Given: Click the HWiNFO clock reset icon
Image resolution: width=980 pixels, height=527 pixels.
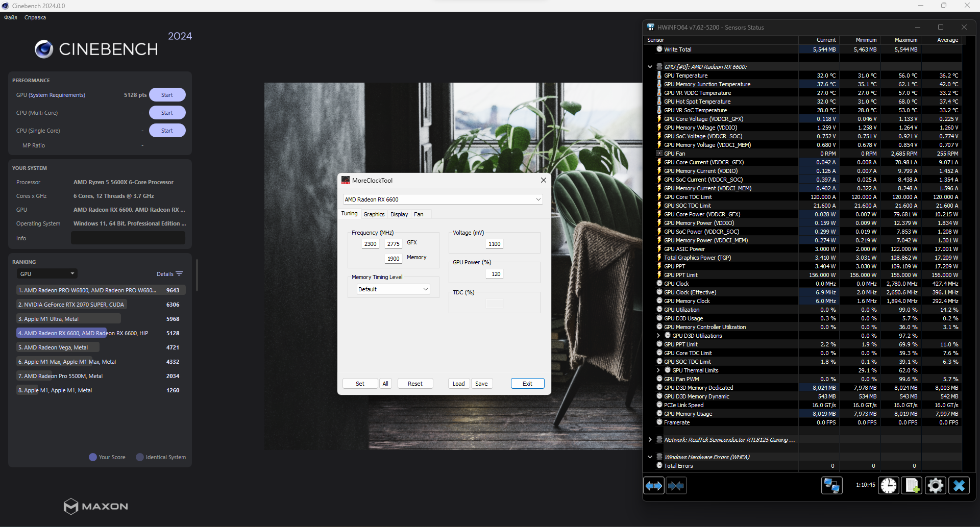Looking at the screenshot, I should point(889,486).
